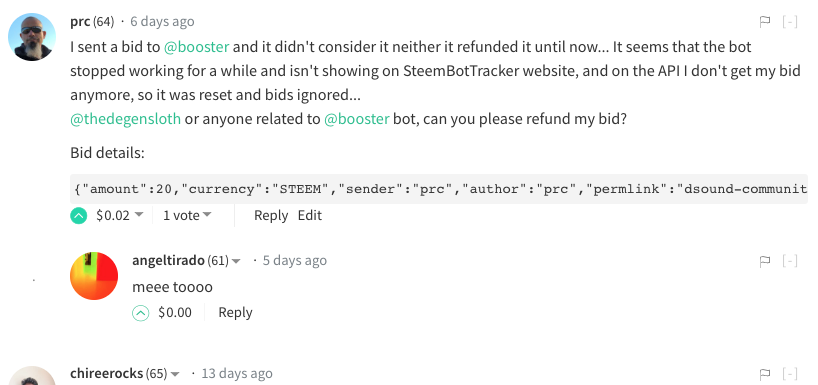Flag prc's comment
818x385 pixels.
tap(765, 22)
